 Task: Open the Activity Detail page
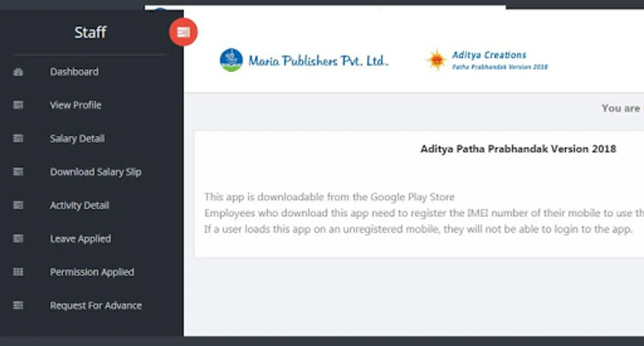click(80, 205)
